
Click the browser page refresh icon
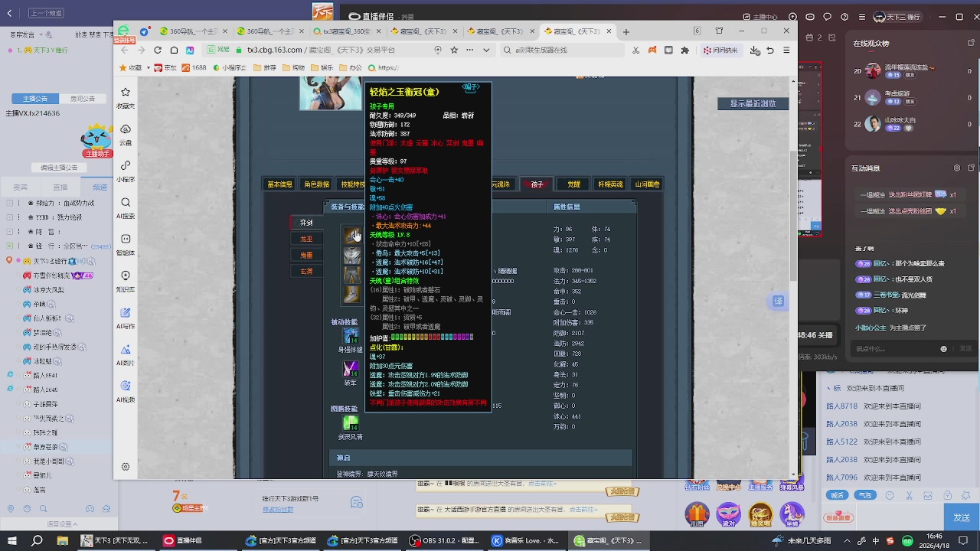coord(158,51)
